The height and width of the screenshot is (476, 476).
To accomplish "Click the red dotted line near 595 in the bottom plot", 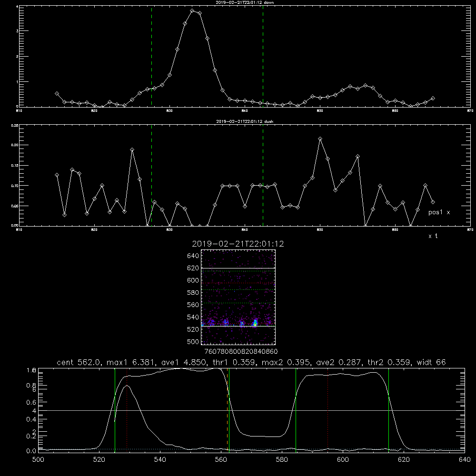I will coord(328,410).
